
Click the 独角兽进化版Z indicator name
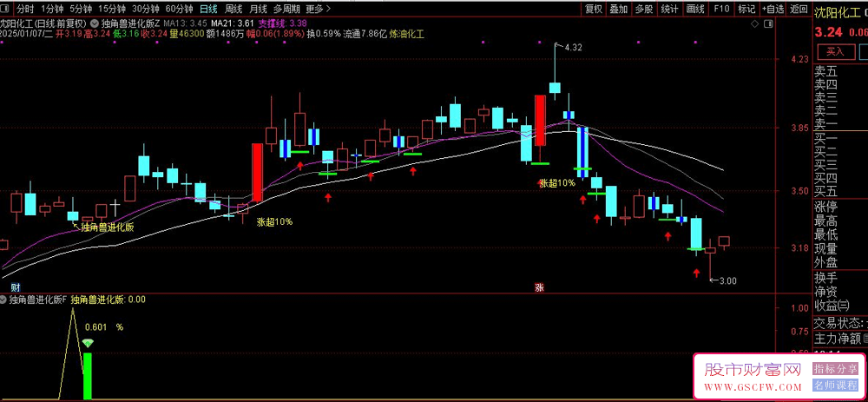[x=131, y=23]
